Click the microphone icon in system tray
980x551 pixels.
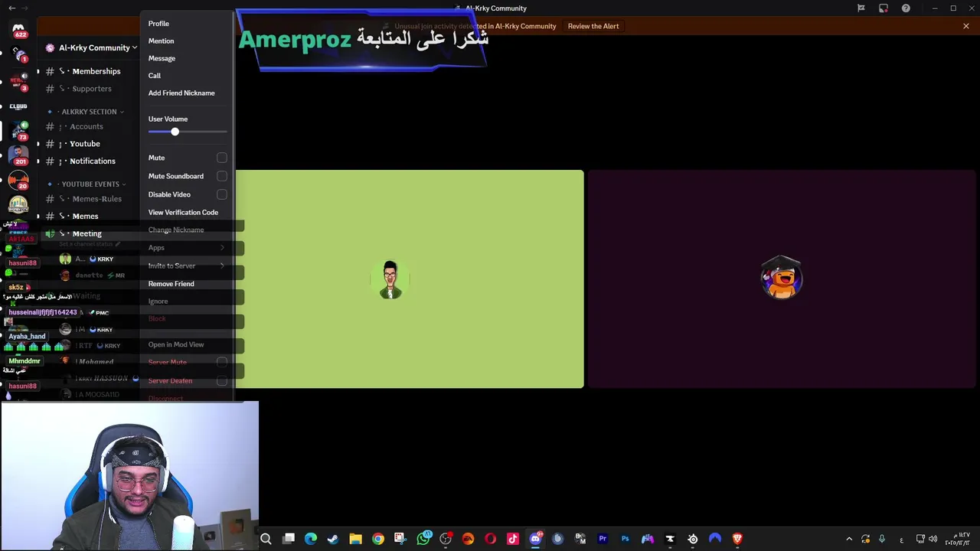click(882, 539)
